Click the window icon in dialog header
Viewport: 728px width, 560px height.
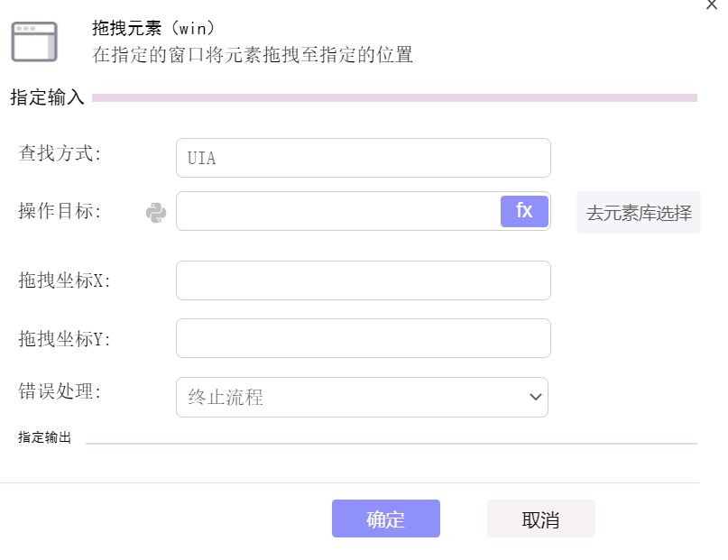[34, 41]
